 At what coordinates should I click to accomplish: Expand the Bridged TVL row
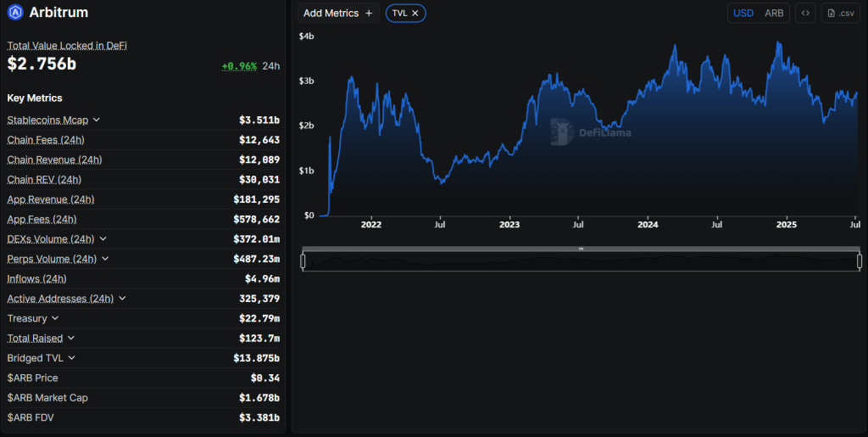[x=71, y=358]
